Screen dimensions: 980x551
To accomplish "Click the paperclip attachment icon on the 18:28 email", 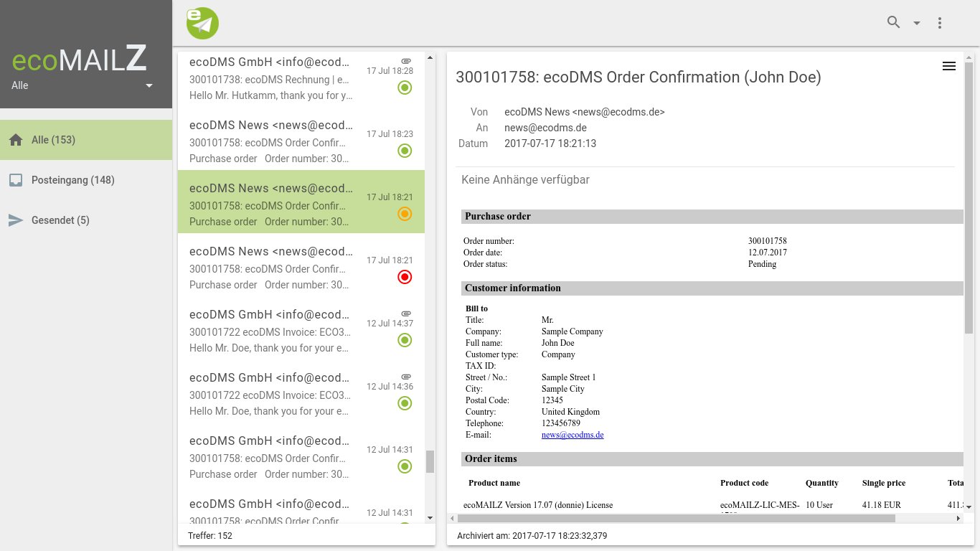I will pyautogui.click(x=406, y=61).
